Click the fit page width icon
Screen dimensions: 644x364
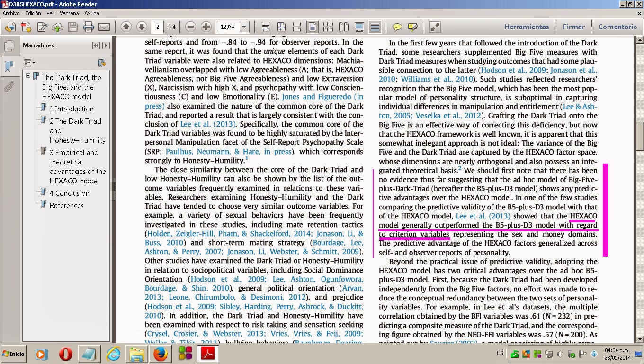coord(297,27)
